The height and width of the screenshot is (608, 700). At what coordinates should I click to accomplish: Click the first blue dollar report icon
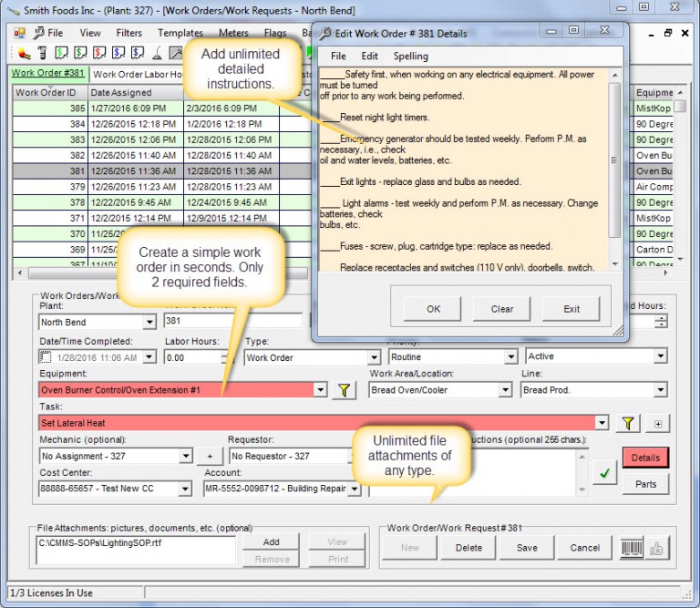[x=118, y=53]
